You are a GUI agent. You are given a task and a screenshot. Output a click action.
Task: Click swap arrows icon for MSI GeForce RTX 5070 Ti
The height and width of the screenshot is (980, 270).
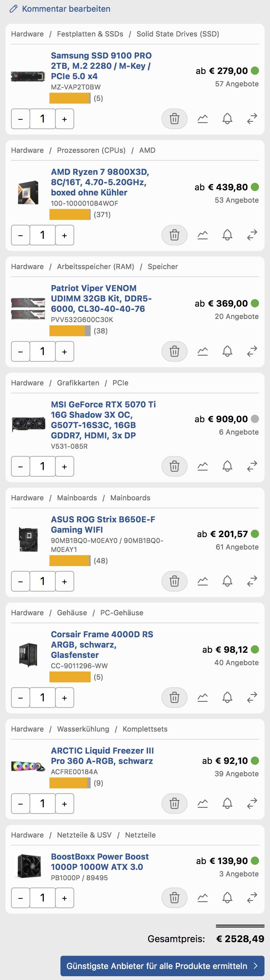(252, 466)
